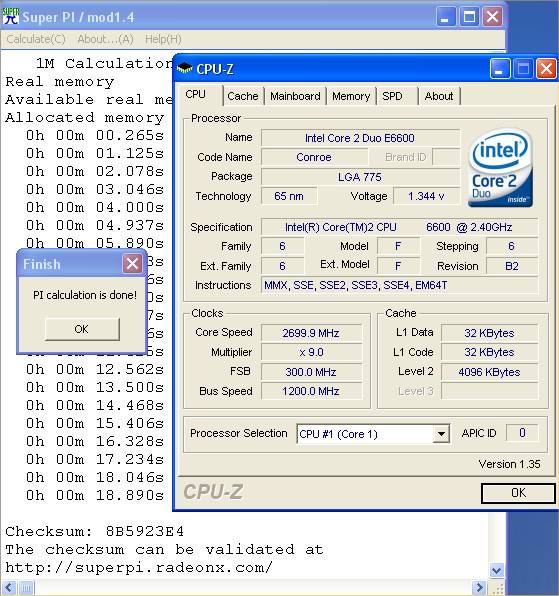Click the 0h 00m 15.406s result line
This screenshot has width=559, height=596.
click(95, 423)
